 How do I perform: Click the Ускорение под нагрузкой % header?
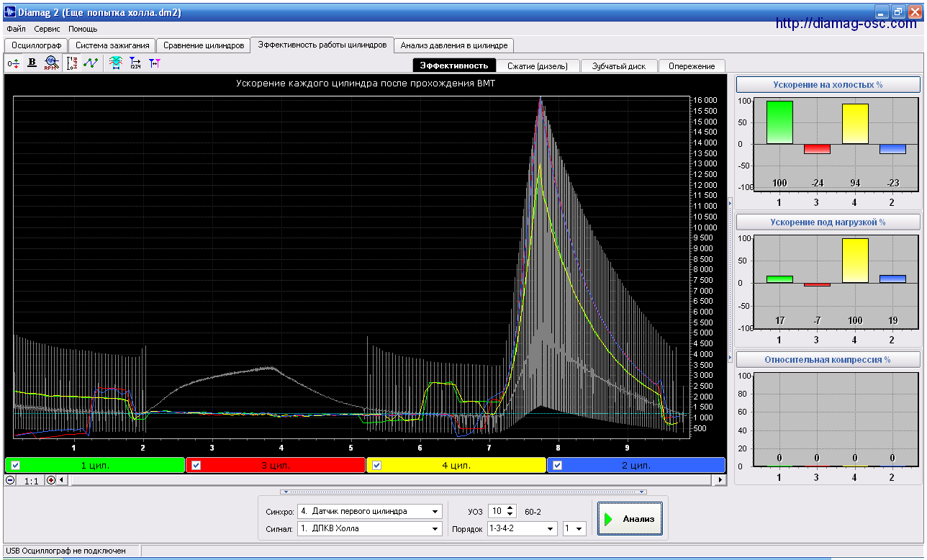(x=828, y=222)
